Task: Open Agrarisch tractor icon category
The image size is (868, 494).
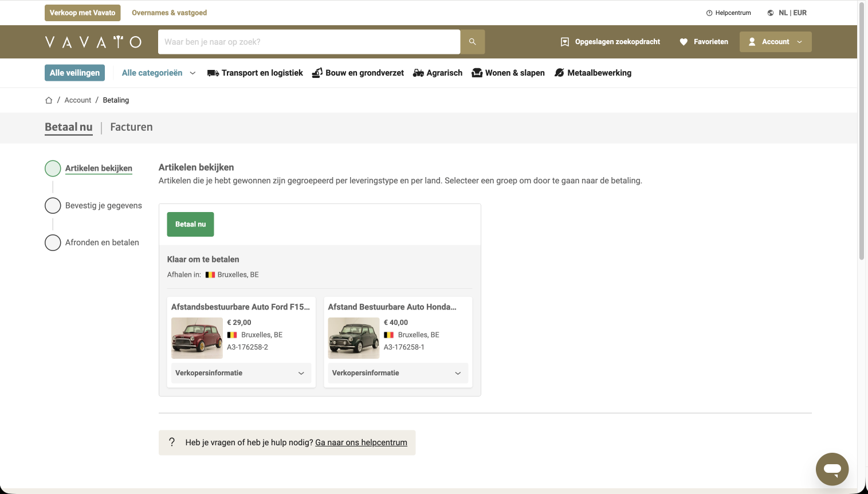Action: [x=418, y=73]
